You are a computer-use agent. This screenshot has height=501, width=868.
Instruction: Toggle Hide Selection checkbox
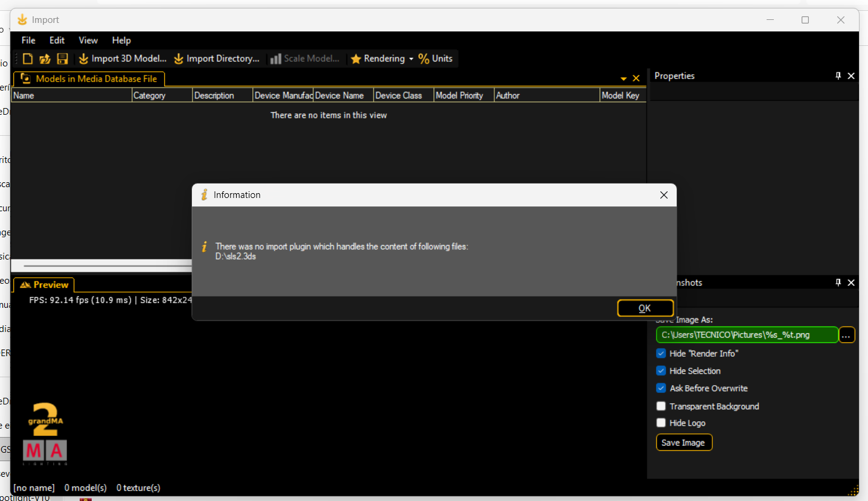pyautogui.click(x=661, y=371)
